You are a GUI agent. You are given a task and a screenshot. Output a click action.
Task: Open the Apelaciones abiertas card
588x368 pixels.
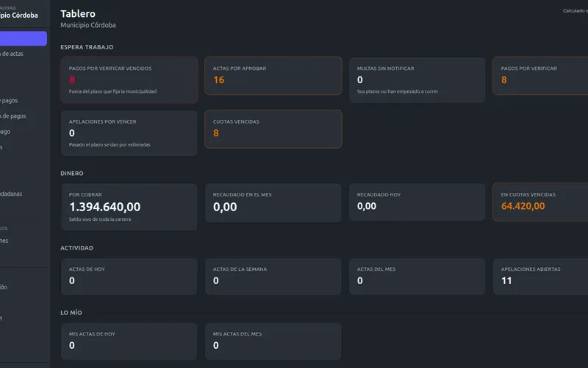(x=540, y=277)
